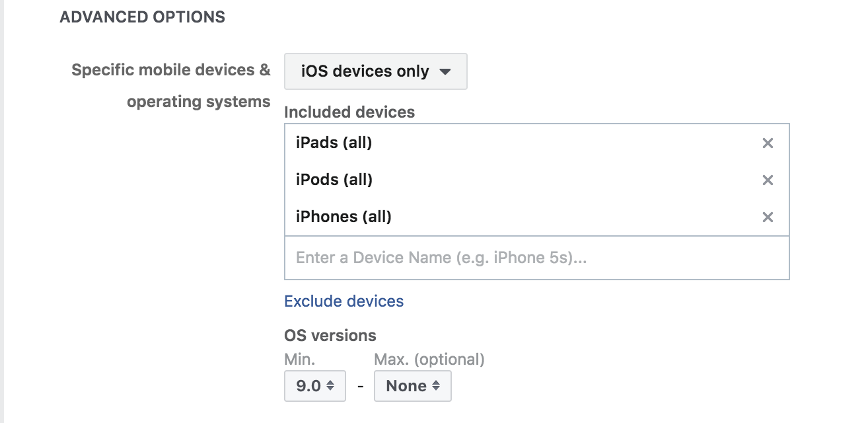Click the OS versions heading
The height and width of the screenshot is (423, 868).
coord(330,335)
